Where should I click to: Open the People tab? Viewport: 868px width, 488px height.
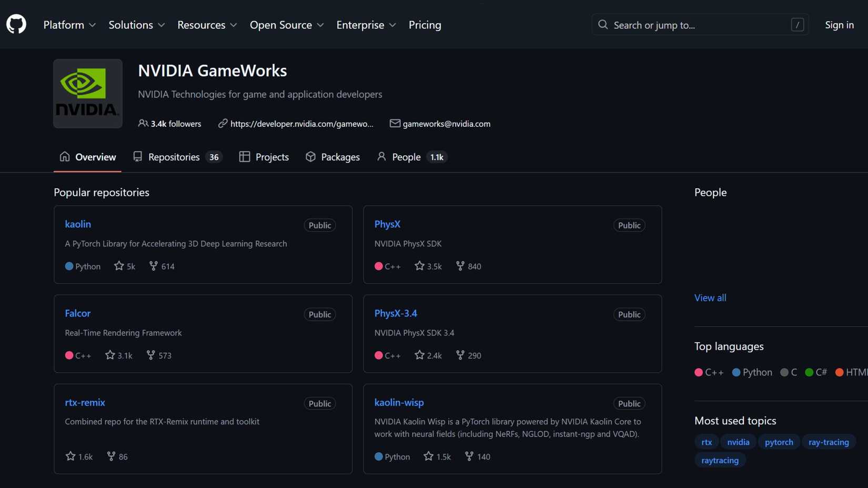click(x=412, y=157)
